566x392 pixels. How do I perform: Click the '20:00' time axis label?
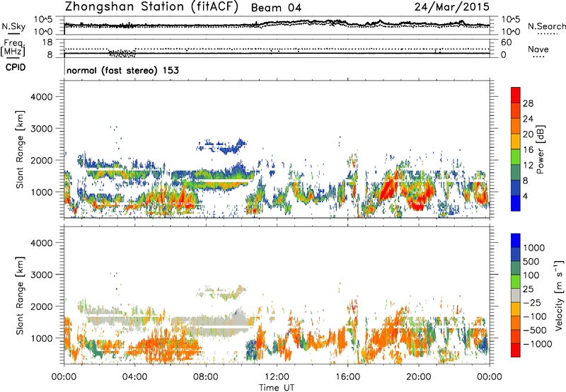tap(419, 377)
